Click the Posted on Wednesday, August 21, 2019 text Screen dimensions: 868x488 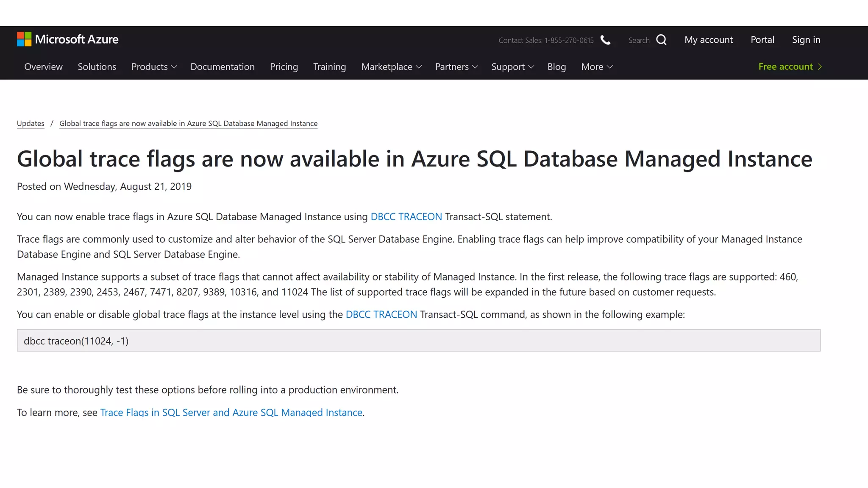(104, 186)
